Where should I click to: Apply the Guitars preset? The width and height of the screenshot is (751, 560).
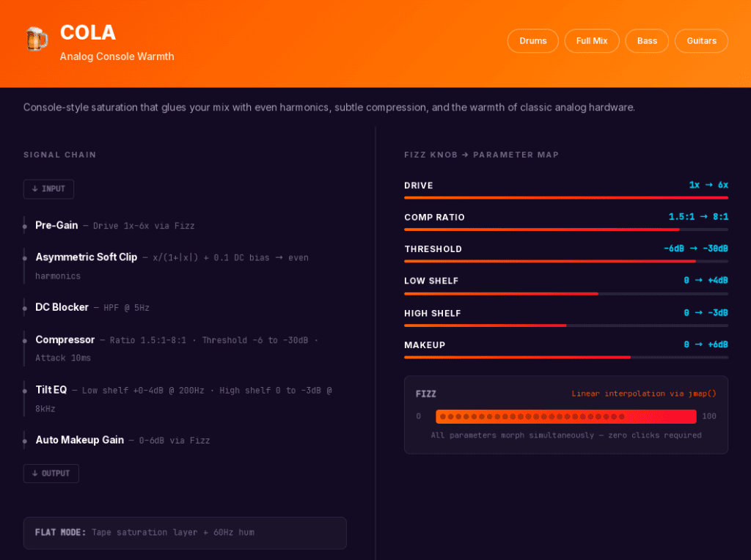tap(701, 41)
